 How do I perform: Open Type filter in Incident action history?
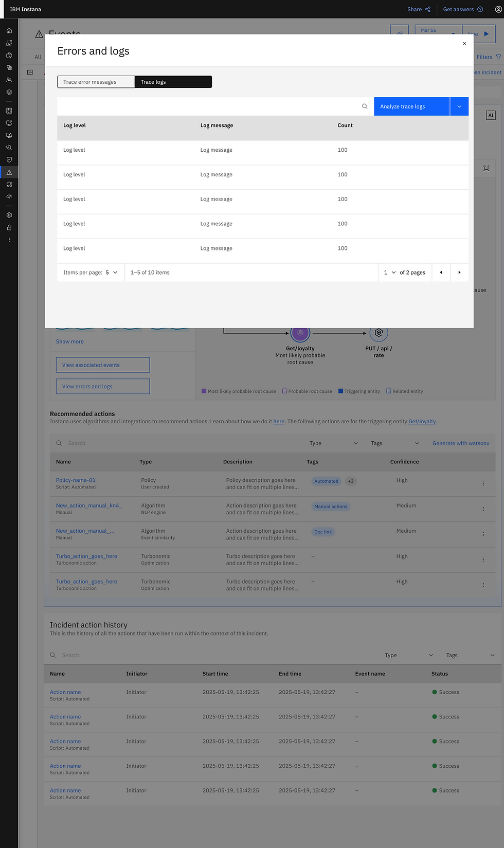click(x=409, y=655)
